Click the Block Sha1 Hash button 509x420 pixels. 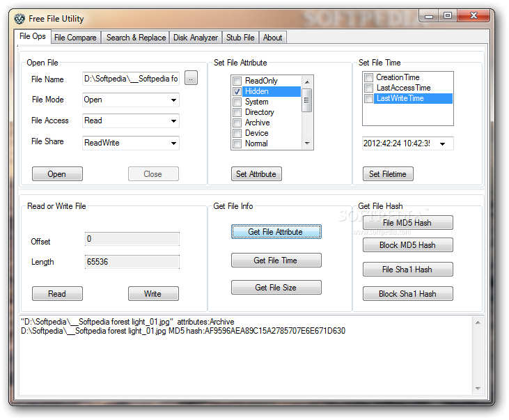(x=408, y=294)
